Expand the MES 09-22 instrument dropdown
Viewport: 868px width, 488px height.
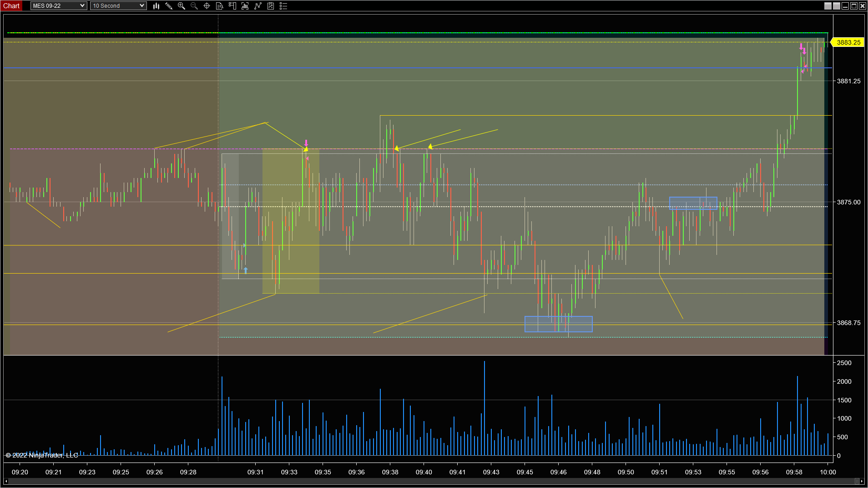tap(59, 6)
